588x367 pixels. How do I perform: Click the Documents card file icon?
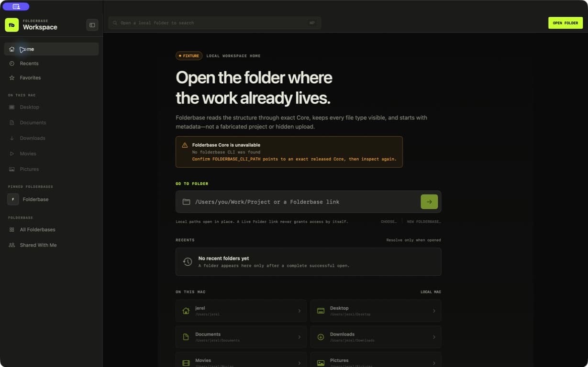tap(186, 337)
